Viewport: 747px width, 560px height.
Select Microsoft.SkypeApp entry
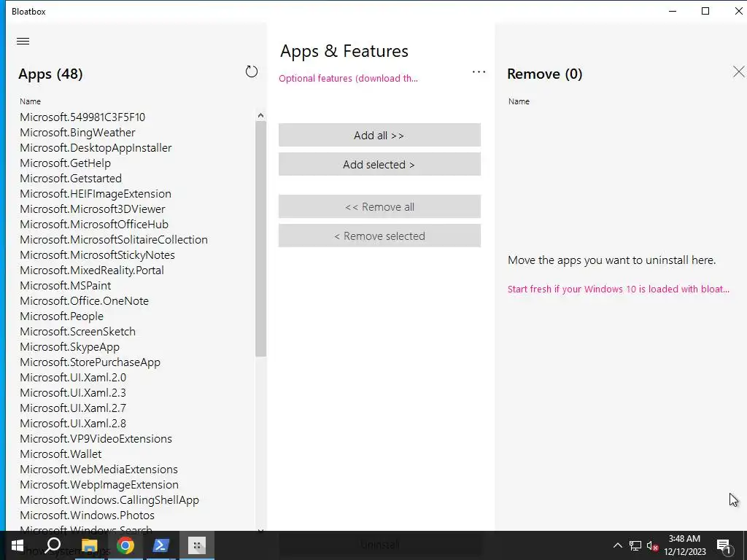(69, 346)
